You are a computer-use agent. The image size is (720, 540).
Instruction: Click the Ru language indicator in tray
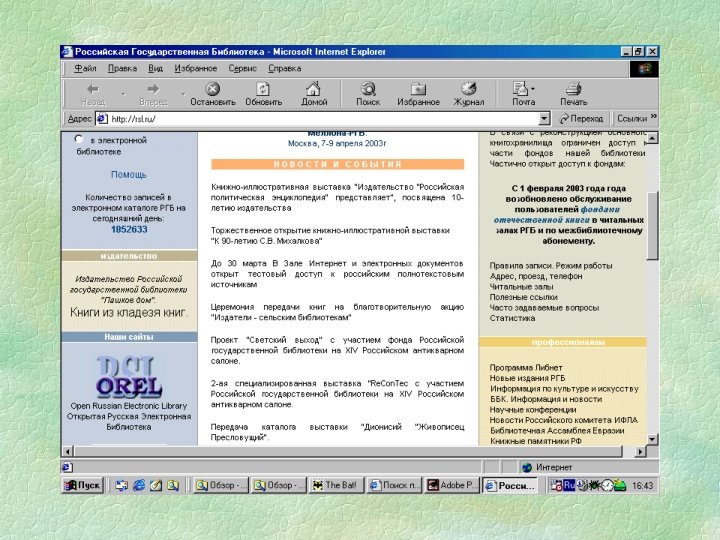click(x=569, y=485)
